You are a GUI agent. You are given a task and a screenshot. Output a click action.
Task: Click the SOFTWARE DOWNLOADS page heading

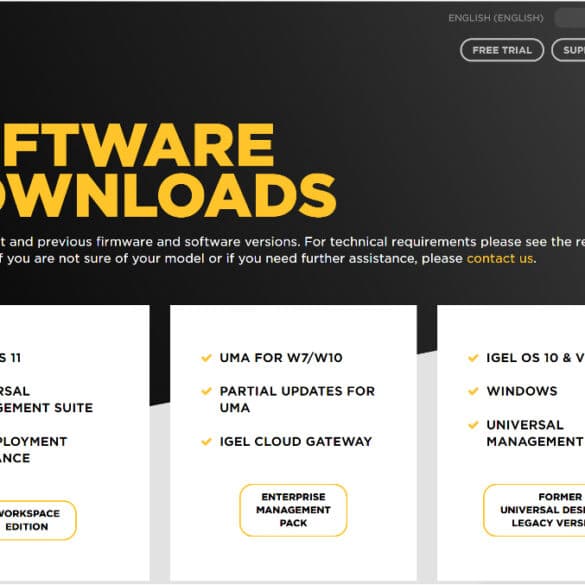[168, 170]
